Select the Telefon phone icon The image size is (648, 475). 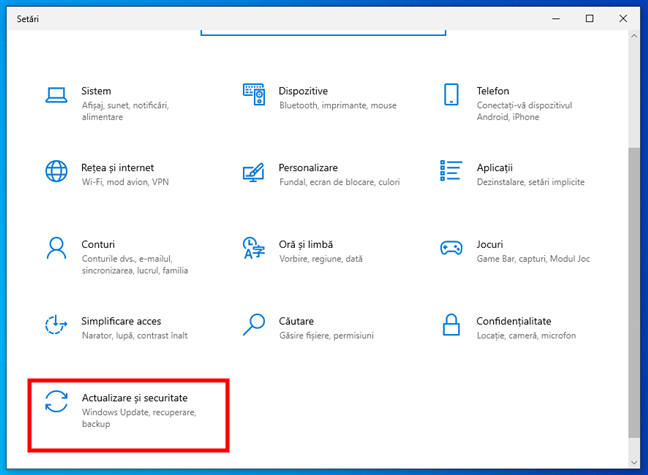tap(451, 95)
